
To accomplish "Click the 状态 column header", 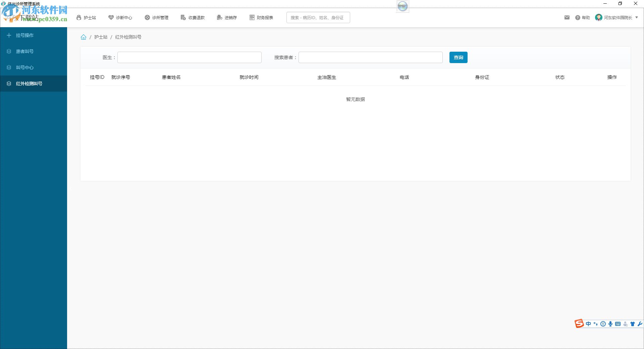I will (560, 77).
